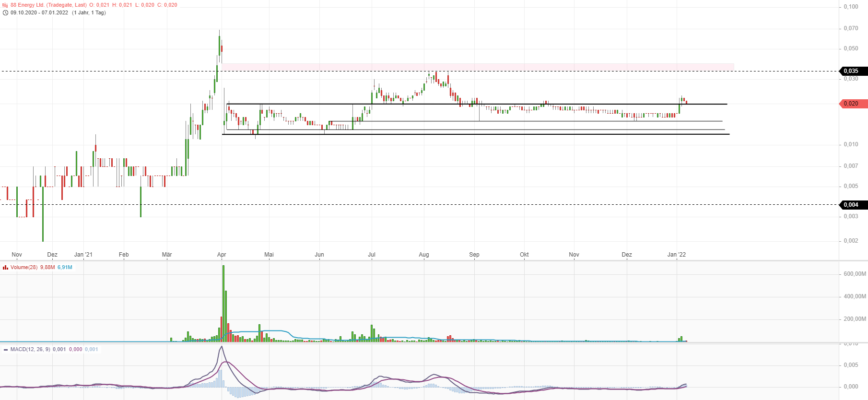The height and width of the screenshot is (400, 868).
Task: Click the Volume(28) bar chart icon
Action: (5, 267)
